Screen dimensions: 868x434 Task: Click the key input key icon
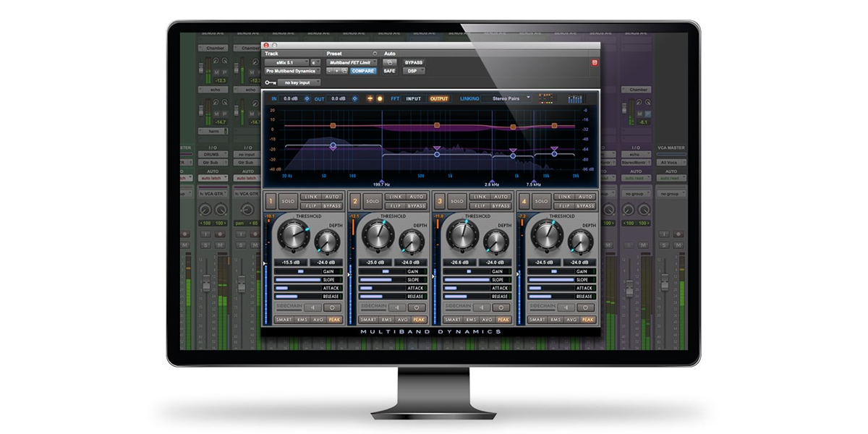[x=271, y=82]
